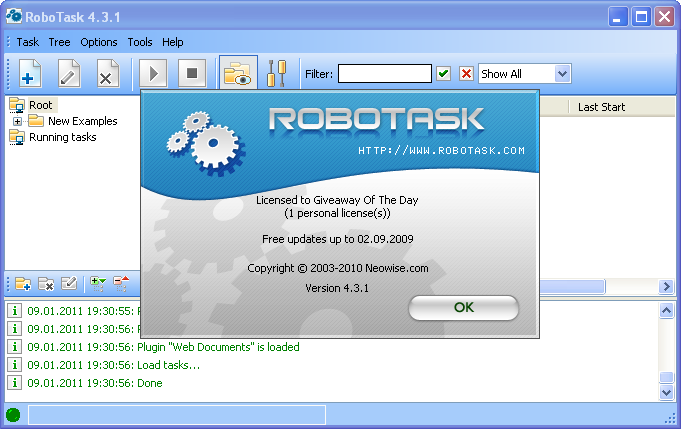Image resolution: width=681 pixels, height=429 pixels.
Task: Edit the task using the pencil document icon
Action: point(69,73)
